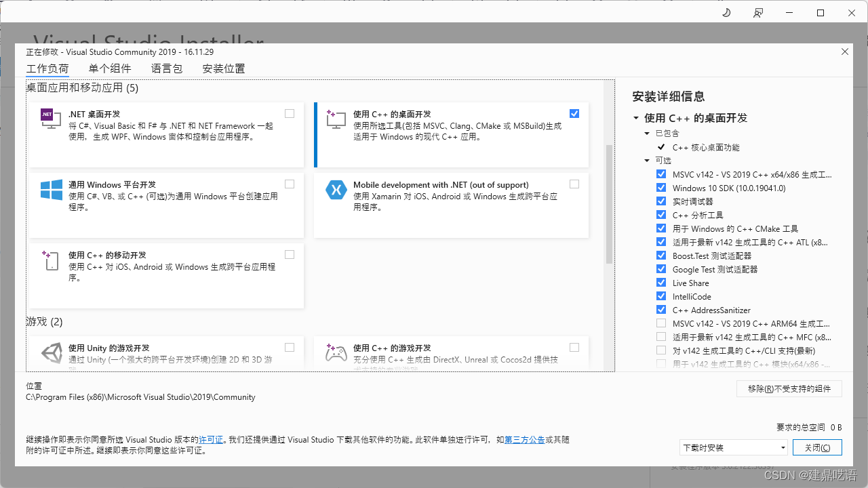This screenshot has height=488, width=868.
Task: Open the 下载时安装 dropdown
Action: (x=734, y=447)
